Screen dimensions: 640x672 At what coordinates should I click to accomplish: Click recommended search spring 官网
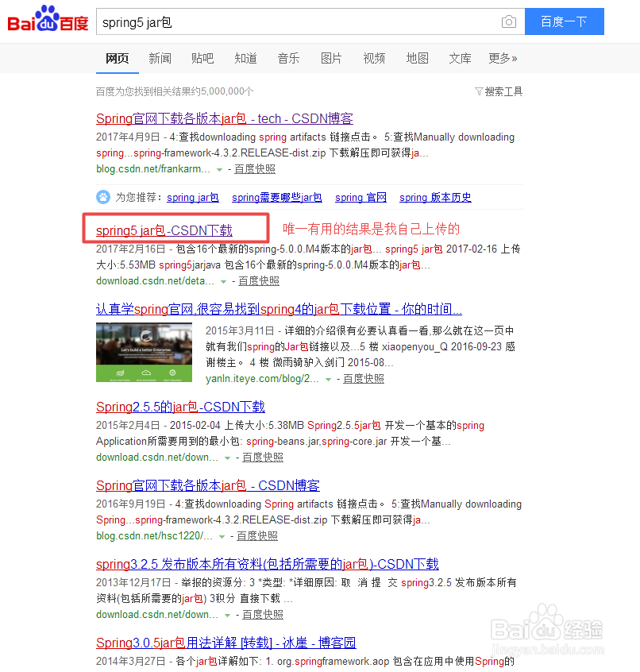(360, 198)
